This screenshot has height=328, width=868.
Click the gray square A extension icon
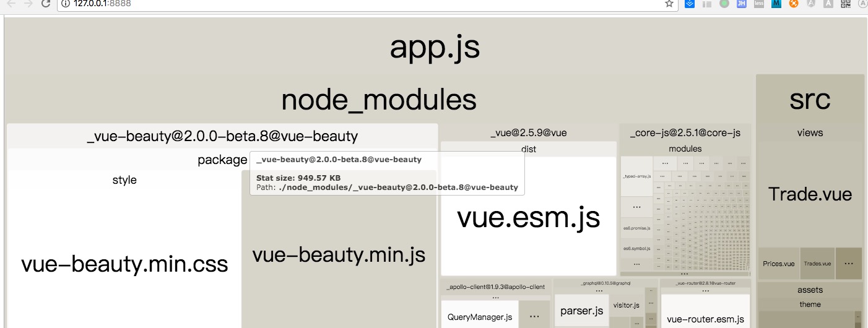pyautogui.click(x=828, y=4)
